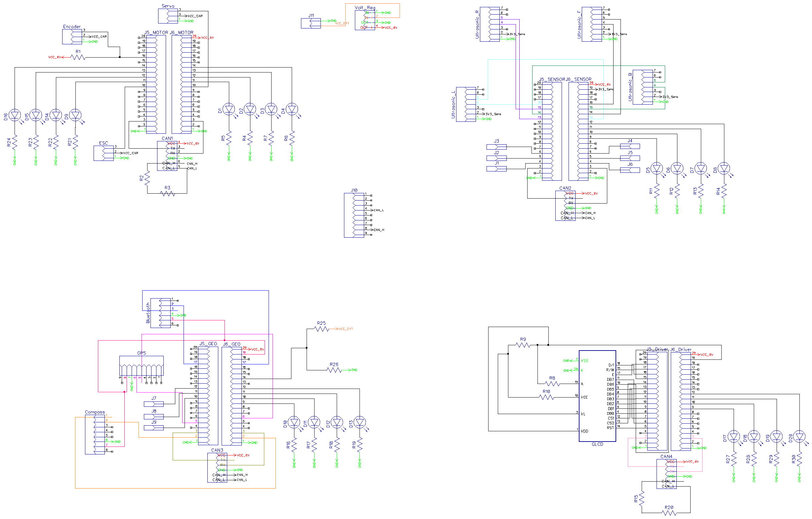Click the Ultrasonic_L sensor connector

click(466, 104)
